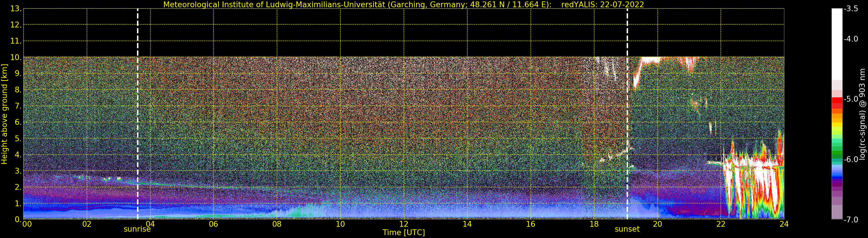This screenshot has width=868, height=238.
Task: Click the height axis tick '7.'
Action: pyautogui.click(x=18, y=106)
